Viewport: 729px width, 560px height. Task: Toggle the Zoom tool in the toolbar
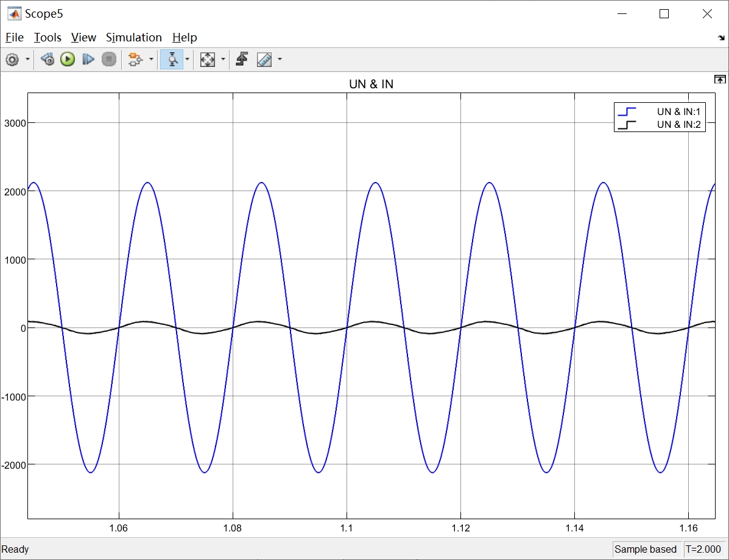(172, 60)
